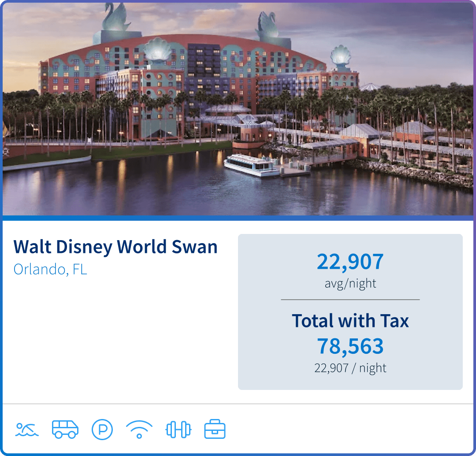
Task: Click the divider line inside the price box
Action: click(350, 300)
